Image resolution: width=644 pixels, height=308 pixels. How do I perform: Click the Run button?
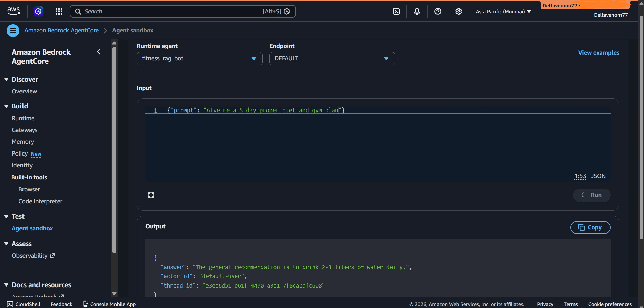coord(592,195)
